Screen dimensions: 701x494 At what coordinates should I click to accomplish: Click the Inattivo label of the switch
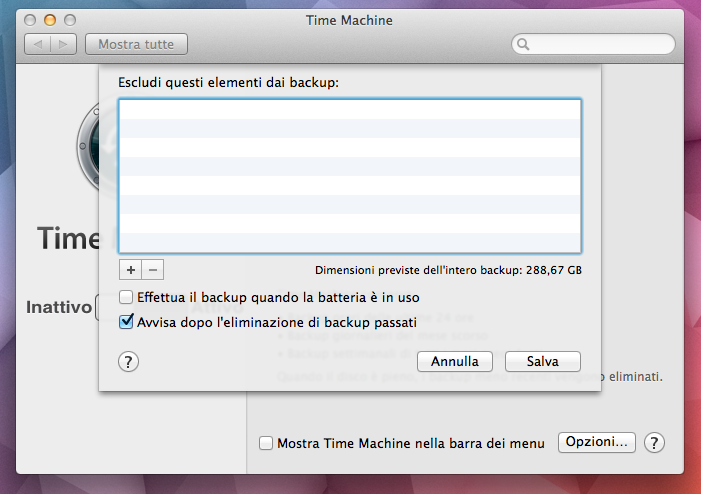tap(59, 307)
